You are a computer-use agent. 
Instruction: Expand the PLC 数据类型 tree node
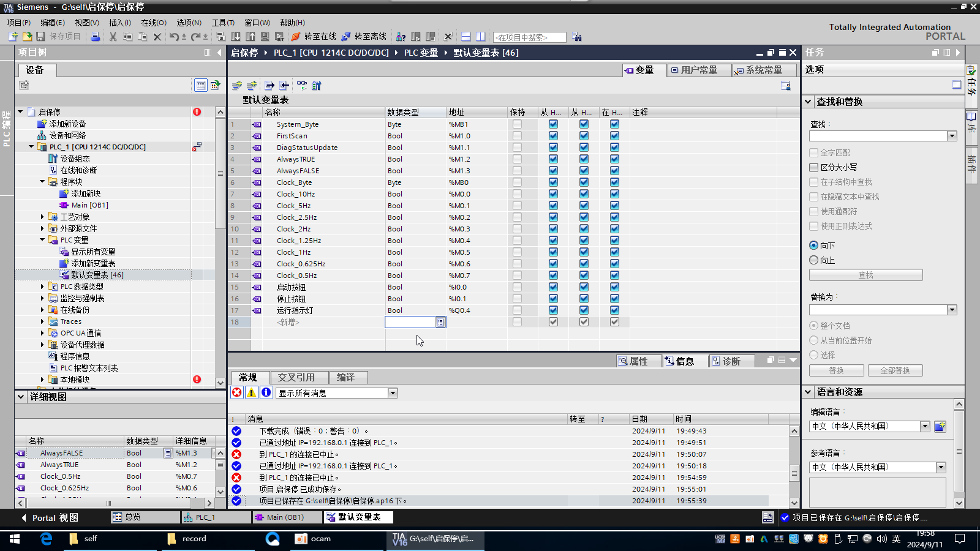point(42,287)
